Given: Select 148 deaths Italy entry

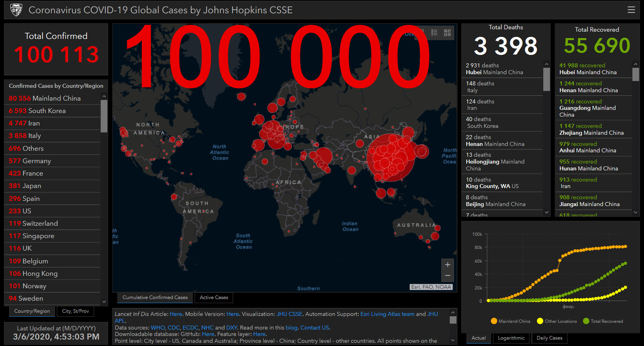Looking at the screenshot, I should (x=503, y=87).
